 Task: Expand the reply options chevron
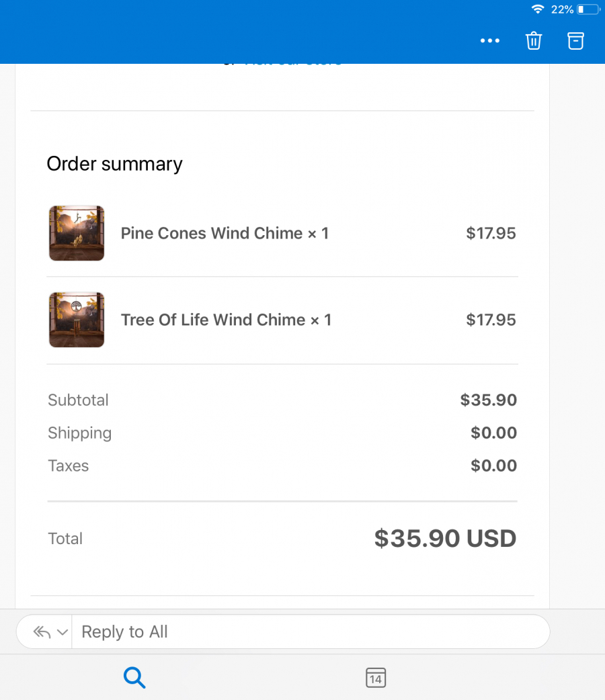(63, 632)
